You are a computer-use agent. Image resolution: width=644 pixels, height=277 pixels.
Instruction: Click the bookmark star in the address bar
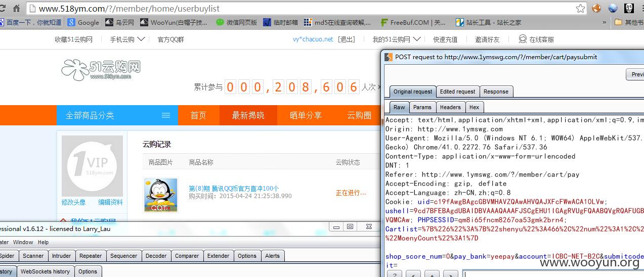coord(580,8)
